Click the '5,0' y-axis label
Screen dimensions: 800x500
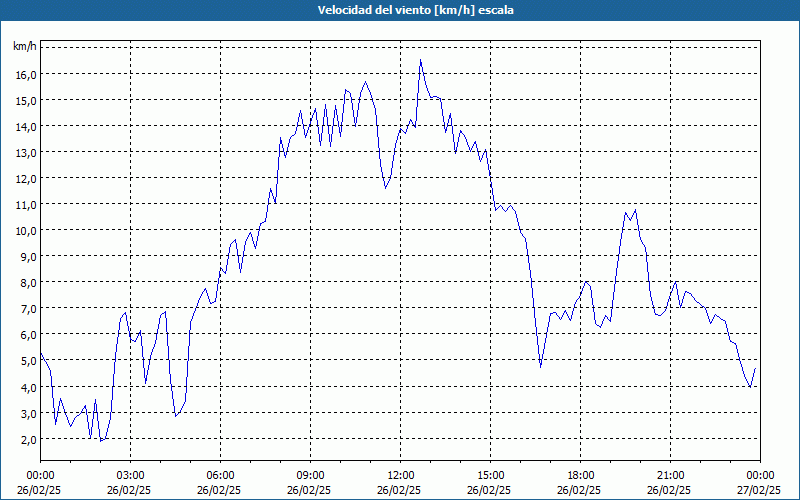click(29, 361)
